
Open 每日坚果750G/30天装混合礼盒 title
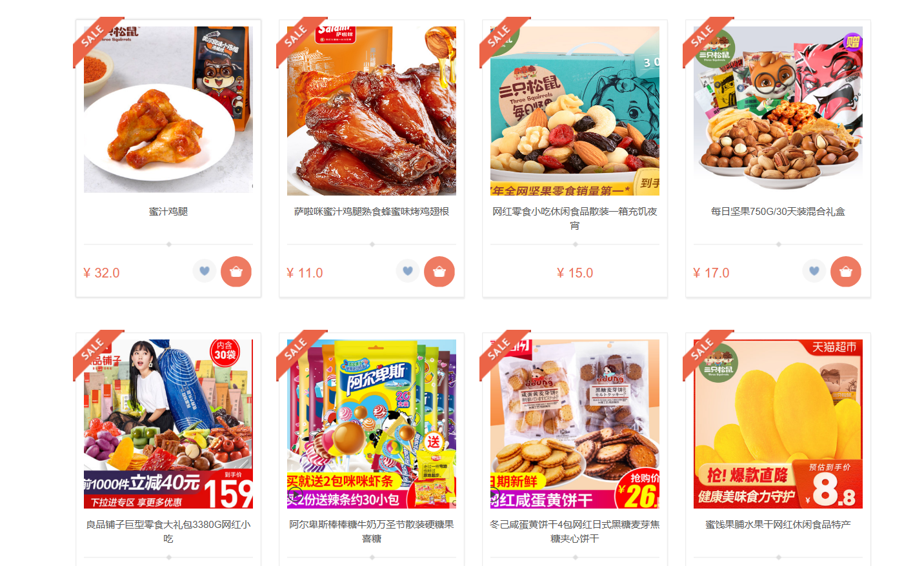click(x=778, y=212)
